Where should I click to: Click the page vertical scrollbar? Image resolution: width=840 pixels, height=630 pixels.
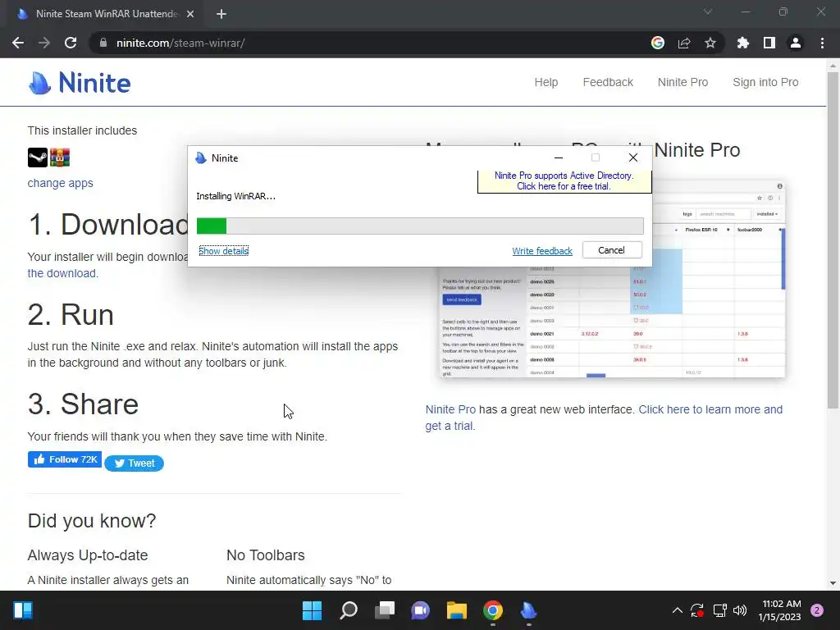pos(833,240)
